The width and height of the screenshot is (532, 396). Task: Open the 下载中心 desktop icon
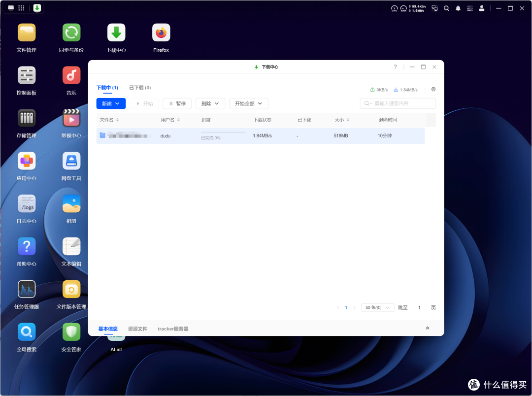click(116, 33)
